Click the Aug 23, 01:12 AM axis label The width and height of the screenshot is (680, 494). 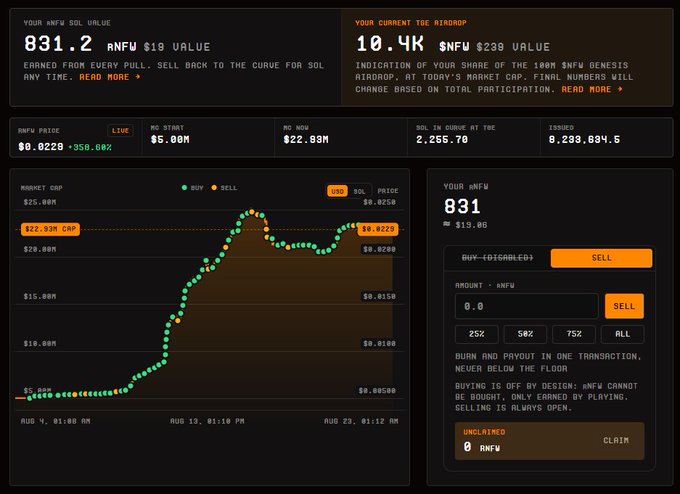361,421
